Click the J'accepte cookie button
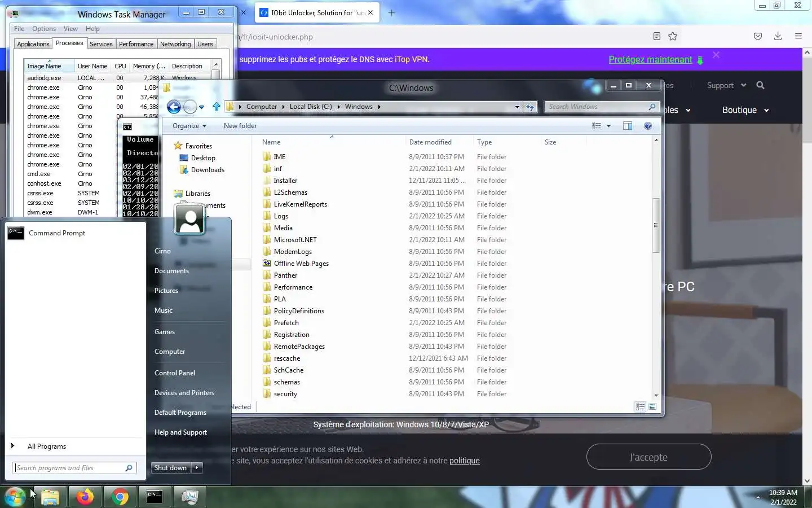This screenshot has width=812, height=508. pyautogui.click(x=648, y=457)
